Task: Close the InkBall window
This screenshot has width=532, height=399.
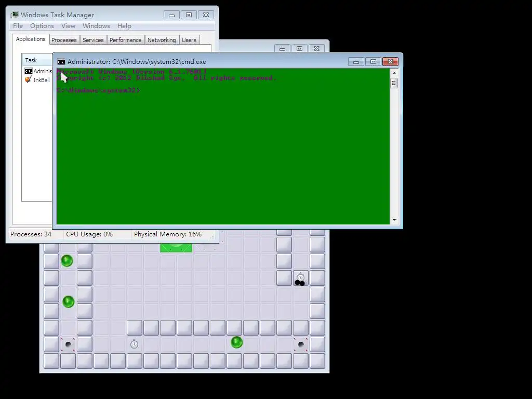Action: point(316,49)
